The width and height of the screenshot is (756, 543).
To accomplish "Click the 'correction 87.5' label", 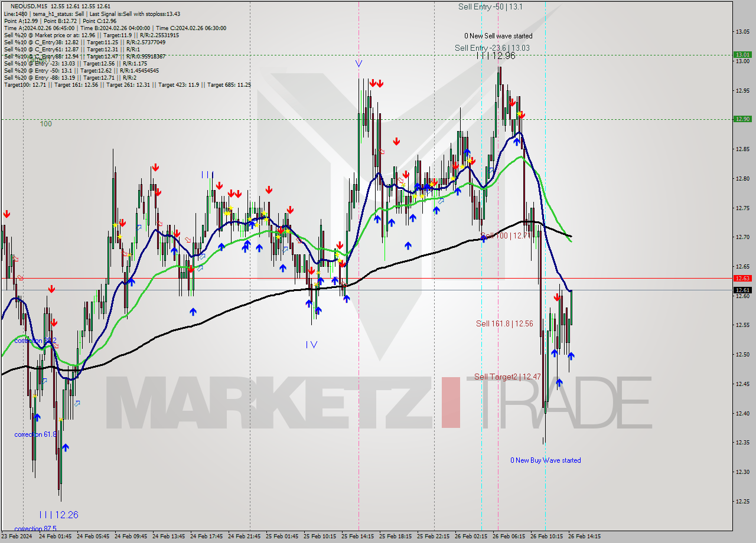I will click(x=35, y=529).
